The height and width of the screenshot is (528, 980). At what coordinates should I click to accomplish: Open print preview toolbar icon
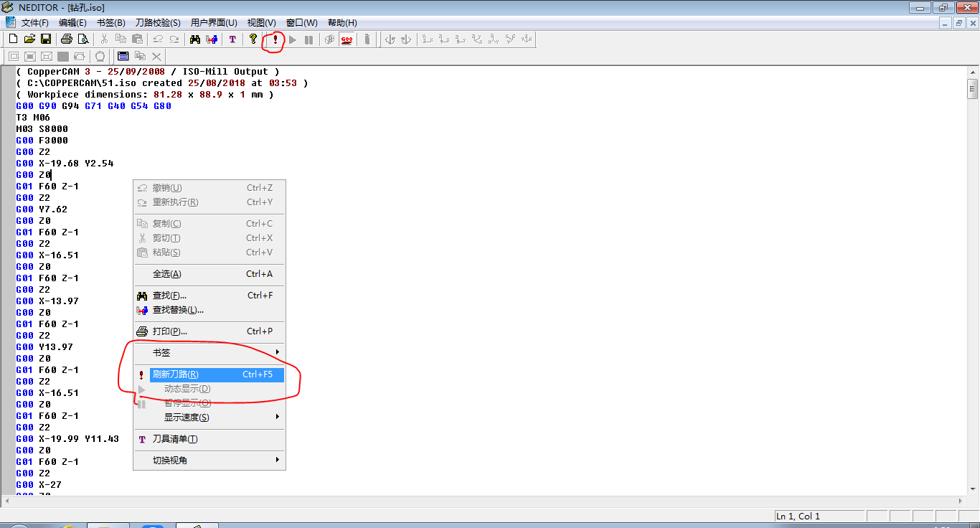[83, 39]
